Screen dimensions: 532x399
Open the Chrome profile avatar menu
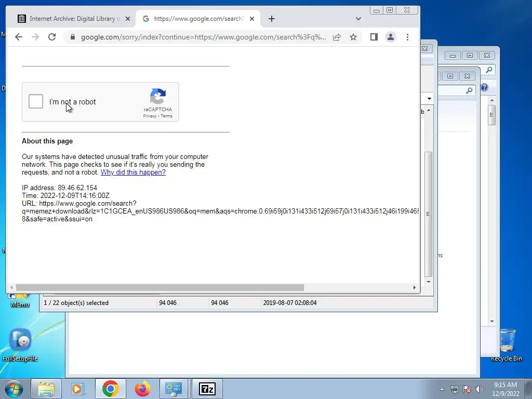391,37
